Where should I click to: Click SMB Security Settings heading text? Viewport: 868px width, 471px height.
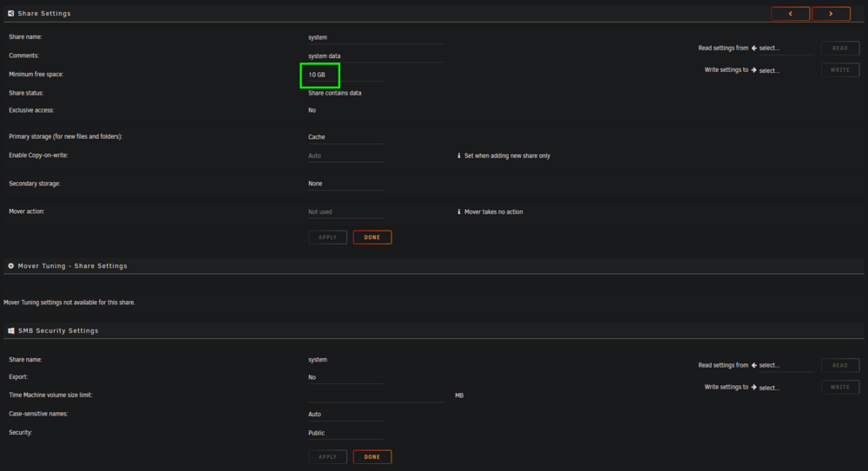[x=58, y=331]
